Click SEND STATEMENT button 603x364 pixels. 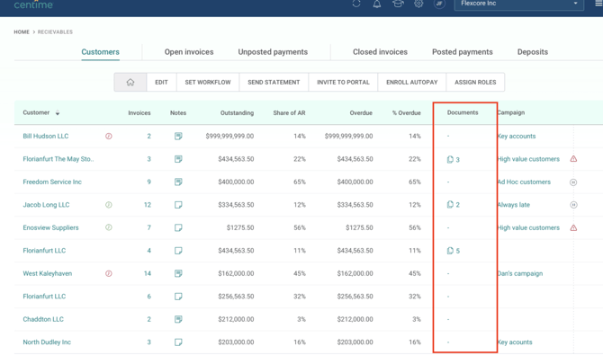(274, 82)
